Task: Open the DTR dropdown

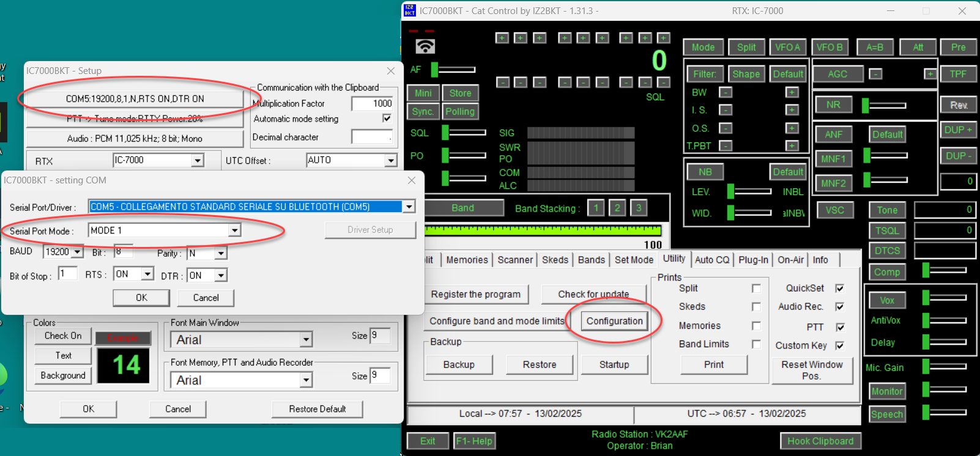Action: 221,276
